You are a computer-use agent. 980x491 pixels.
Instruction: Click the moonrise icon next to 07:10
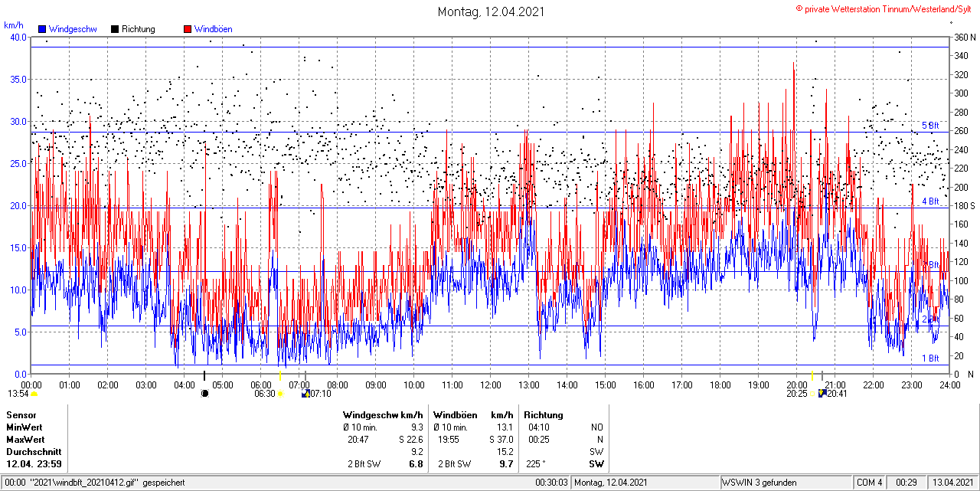[x=306, y=394]
